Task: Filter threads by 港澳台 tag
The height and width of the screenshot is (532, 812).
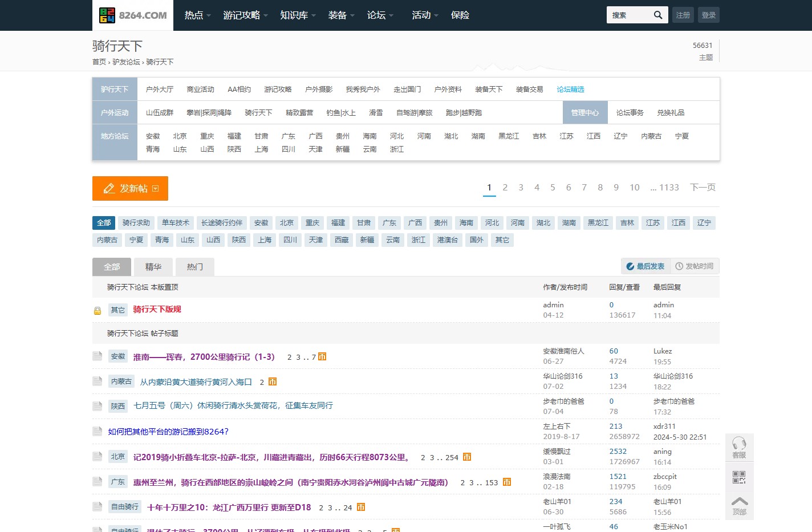Action: click(448, 240)
